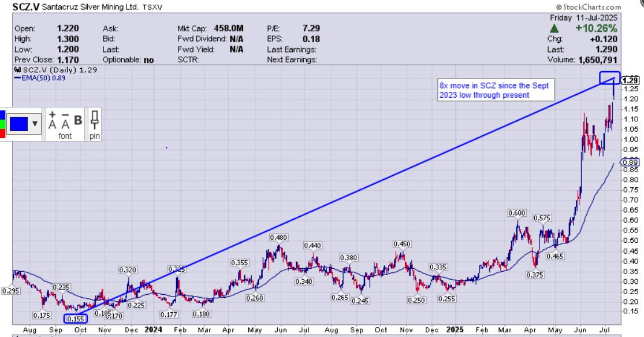Click the Chg +0.120 value

604,39
